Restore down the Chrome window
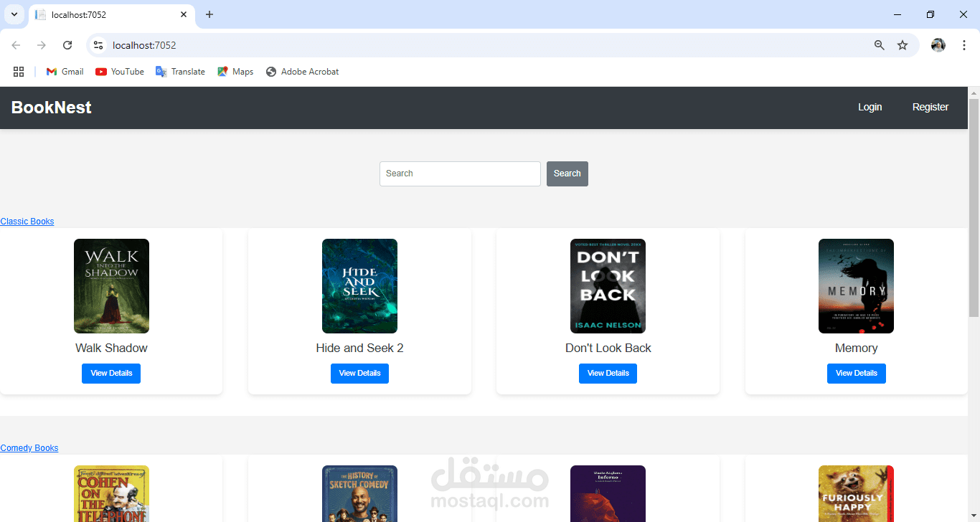The height and width of the screenshot is (522, 980). 930,14
